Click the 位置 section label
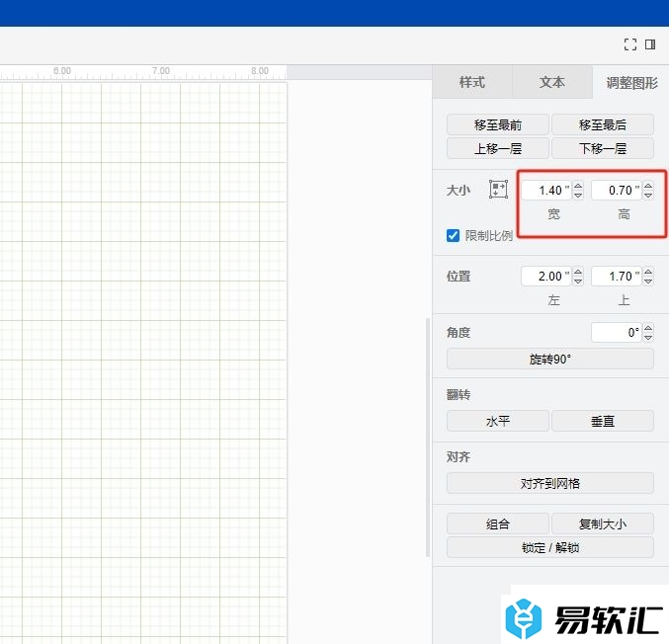 459,277
